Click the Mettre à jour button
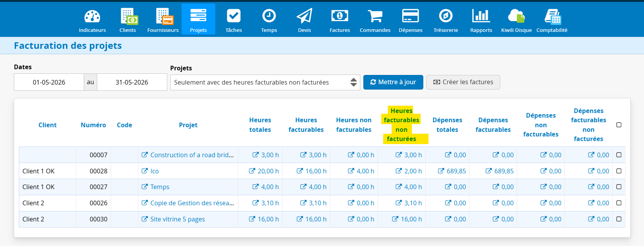The width and height of the screenshot is (644, 246). (x=393, y=82)
